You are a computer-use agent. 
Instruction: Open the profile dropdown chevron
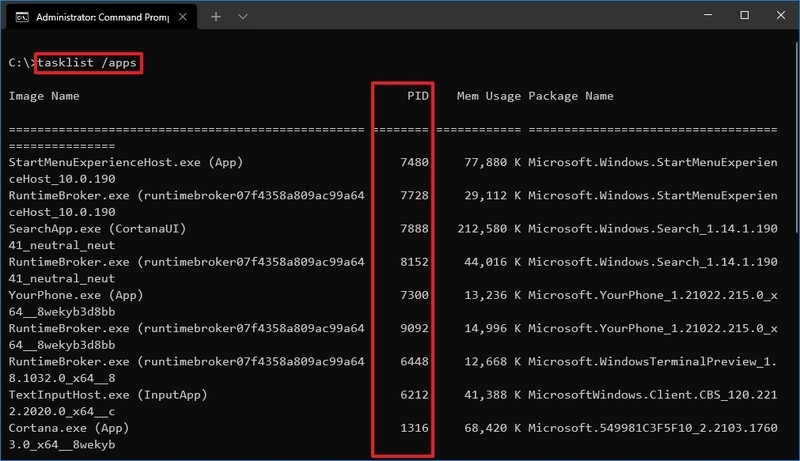click(x=243, y=17)
